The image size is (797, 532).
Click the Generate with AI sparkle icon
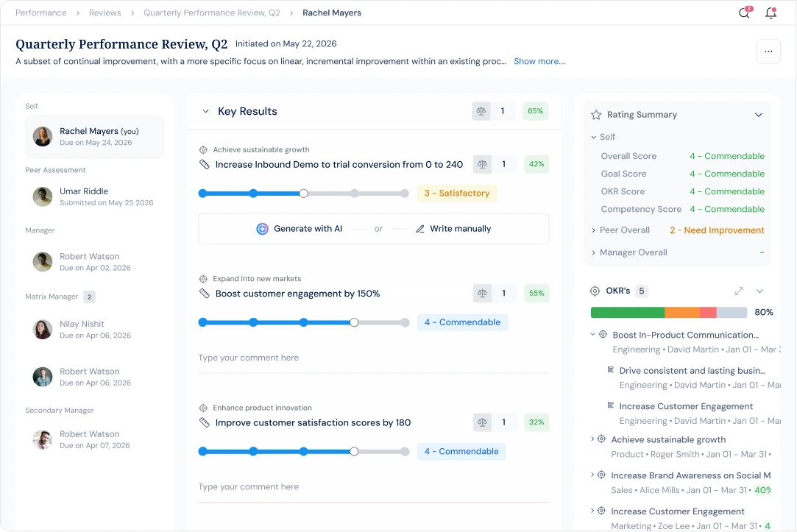coord(262,229)
